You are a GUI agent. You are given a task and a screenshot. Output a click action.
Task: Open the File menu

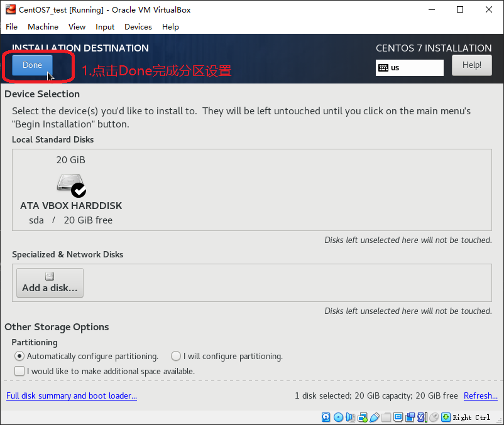click(x=11, y=26)
